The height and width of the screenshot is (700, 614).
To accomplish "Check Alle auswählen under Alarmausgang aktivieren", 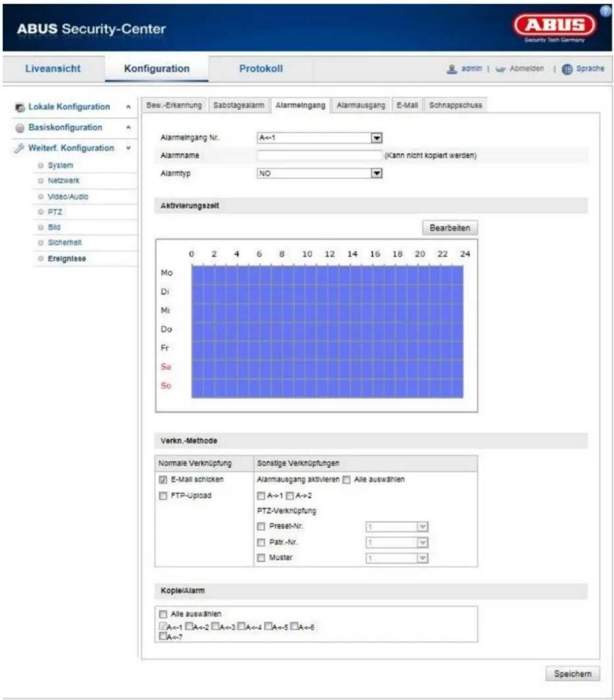I will click(347, 480).
